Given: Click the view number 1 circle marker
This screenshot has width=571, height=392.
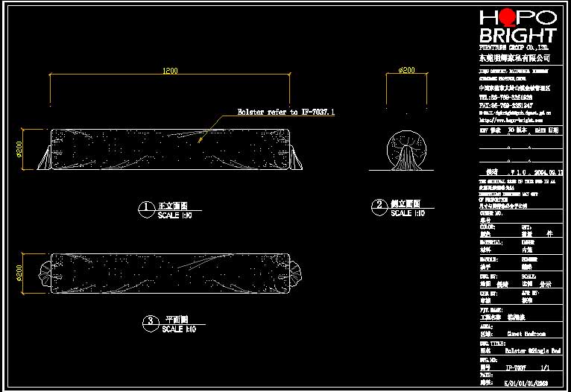Looking at the screenshot, I should (146, 209).
